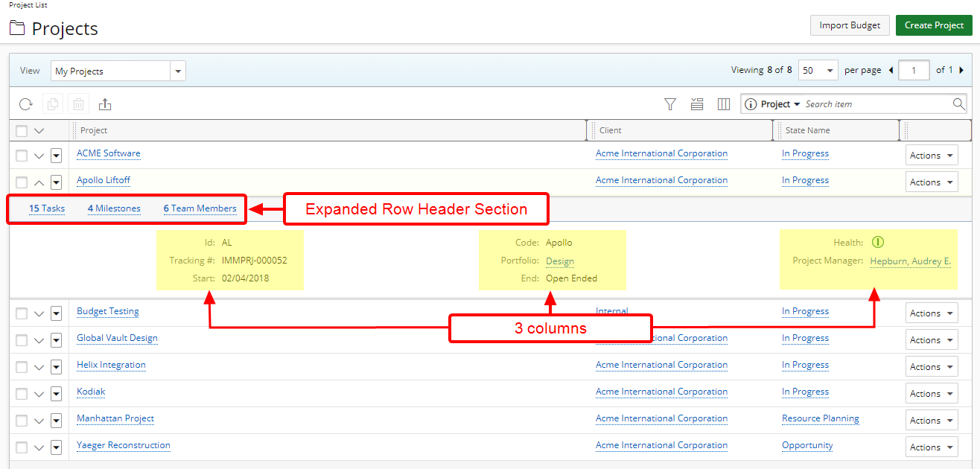Open the 6 Team Members section
980x469 pixels.
coord(200,208)
